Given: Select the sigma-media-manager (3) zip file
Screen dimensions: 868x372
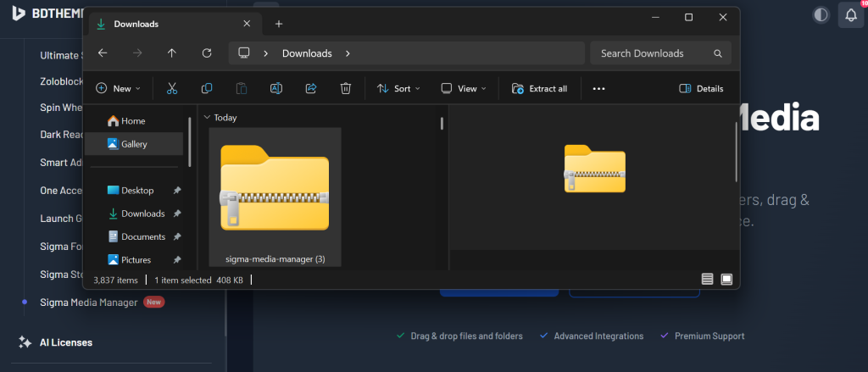Looking at the screenshot, I should (x=275, y=197).
